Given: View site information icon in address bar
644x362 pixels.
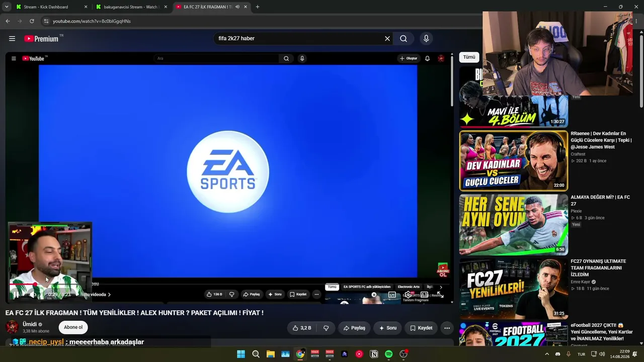Looking at the screenshot, I should (x=46, y=21).
